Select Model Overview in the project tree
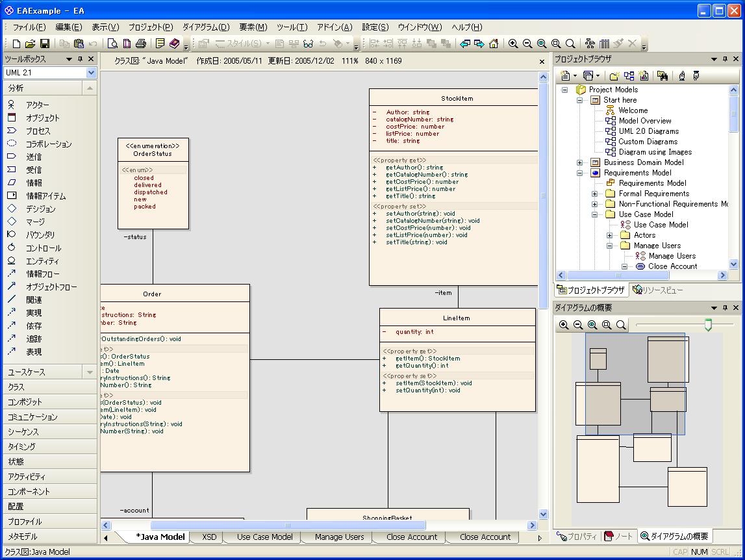The image size is (745, 560). pyautogui.click(x=644, y=121)
